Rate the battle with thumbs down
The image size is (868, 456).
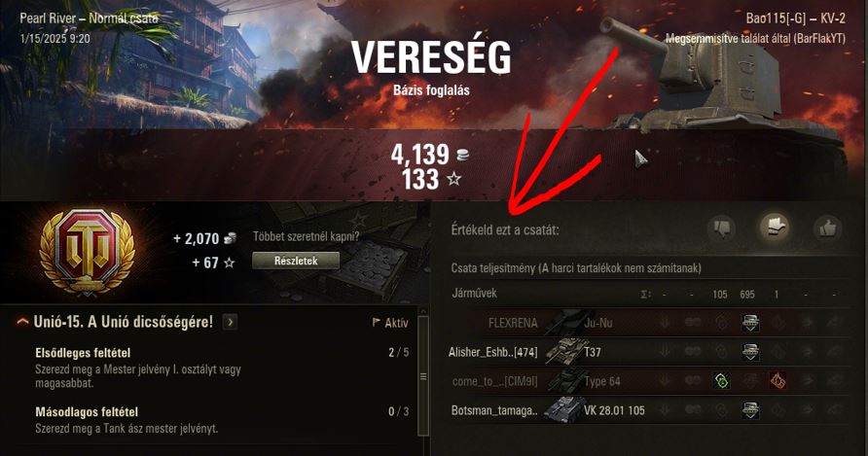(x=722, y=228)
